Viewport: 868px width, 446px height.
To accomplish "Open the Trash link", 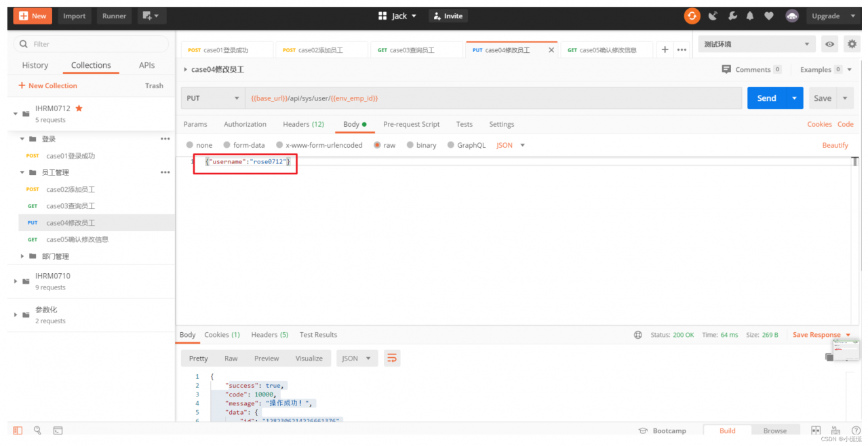I will [x=154, y=86].
